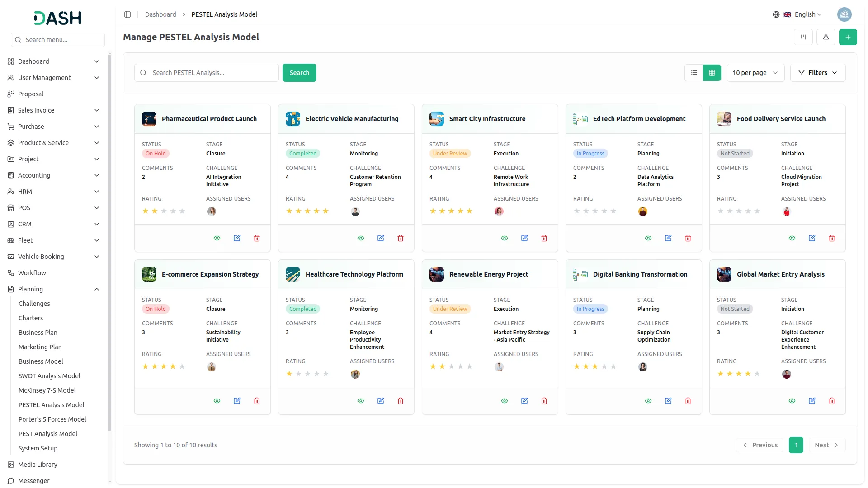The image size is (868, 488).
Task: Go to Dashboard breadcrumb link
Action: 160,14
